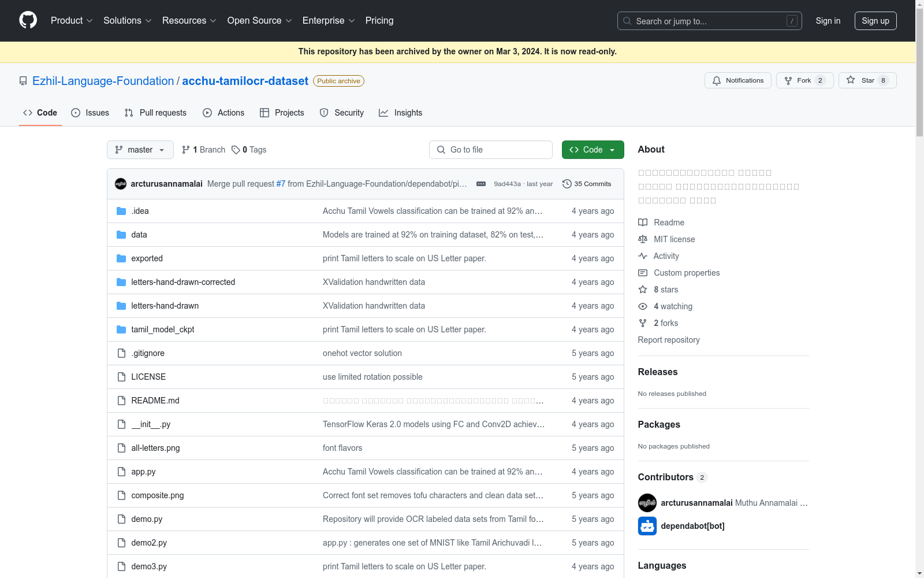Expand the Open Source menu

[260, 21]
